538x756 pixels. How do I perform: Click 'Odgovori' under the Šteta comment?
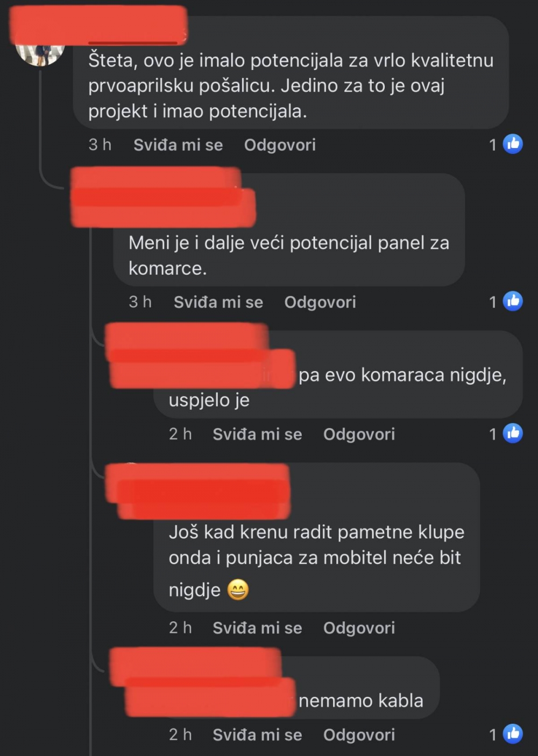(x=280, y=145)
